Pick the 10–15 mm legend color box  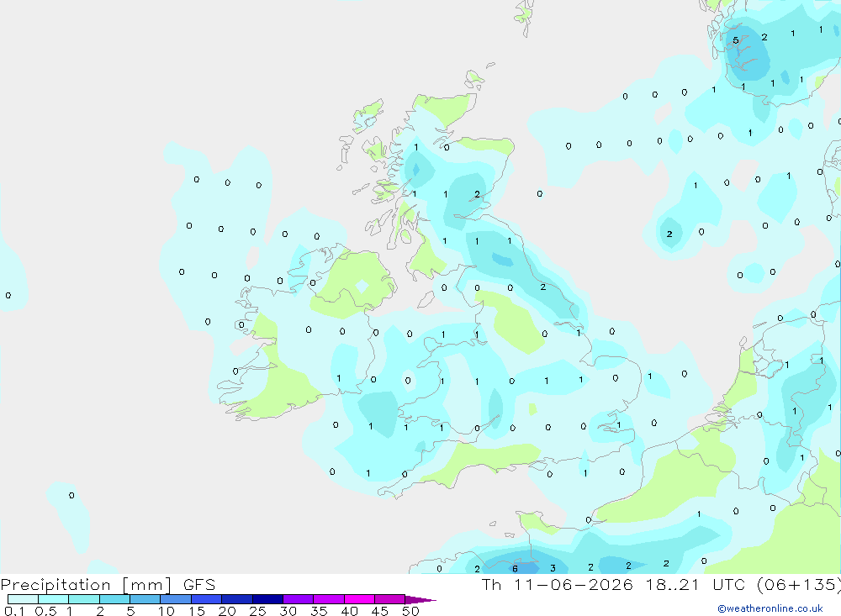[176, 599]
